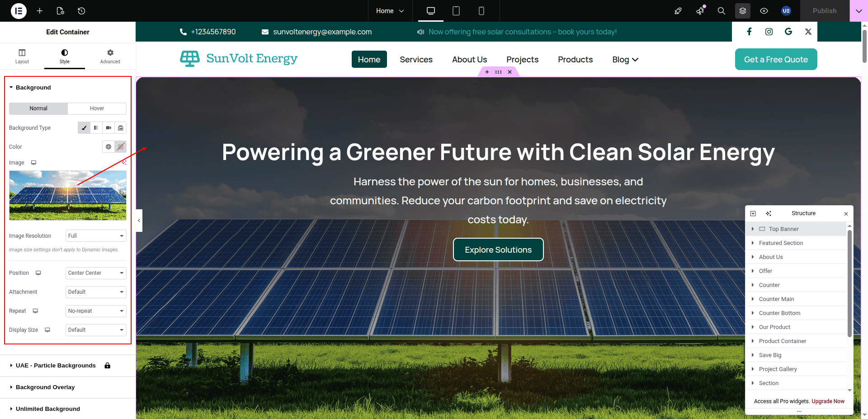Image resolution: width=868 pixels, height=419 pixels.
Task: Select the video background type
Action: coord(108,128)
